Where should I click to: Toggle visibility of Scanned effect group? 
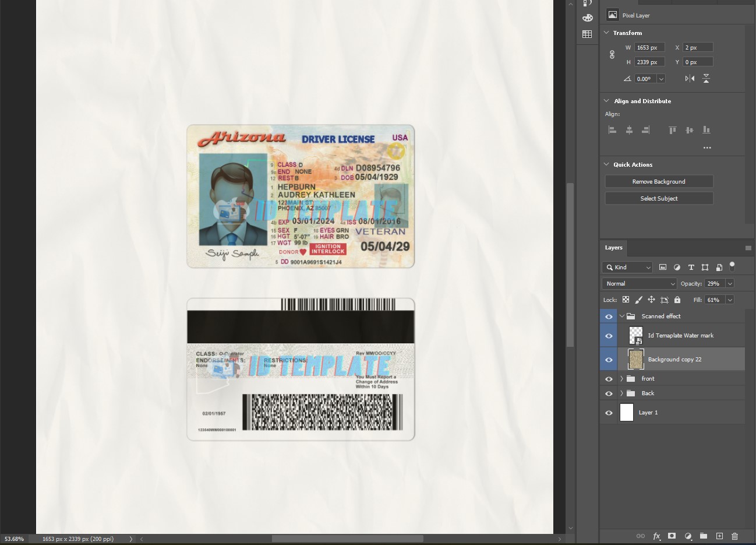pos(609,316)
